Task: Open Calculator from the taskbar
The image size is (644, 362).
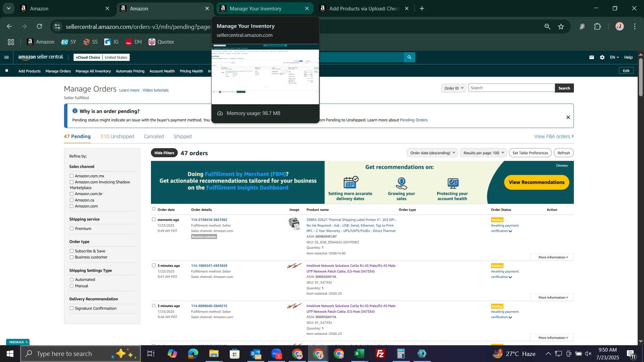Action: tap(401, 354)
